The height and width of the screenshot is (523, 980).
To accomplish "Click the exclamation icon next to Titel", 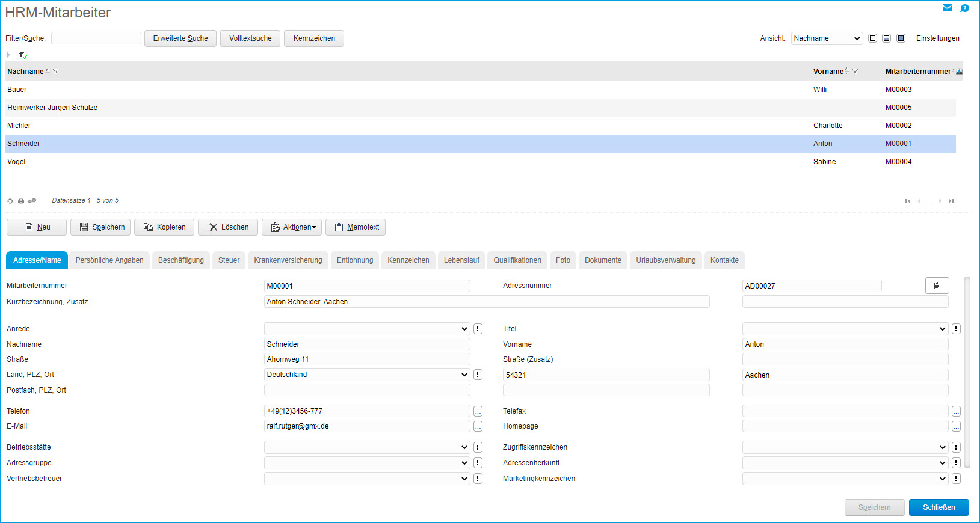I will click(956, 329).
